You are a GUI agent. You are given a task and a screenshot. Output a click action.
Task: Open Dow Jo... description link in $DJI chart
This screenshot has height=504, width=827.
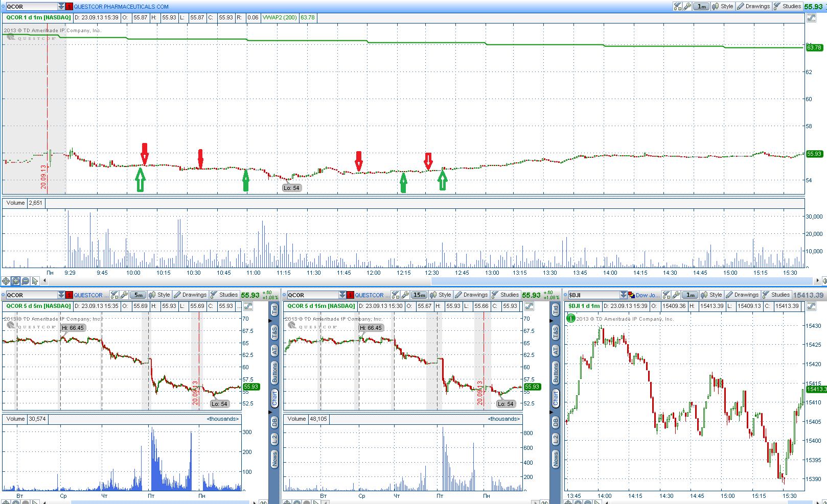(x=648, y=295)
